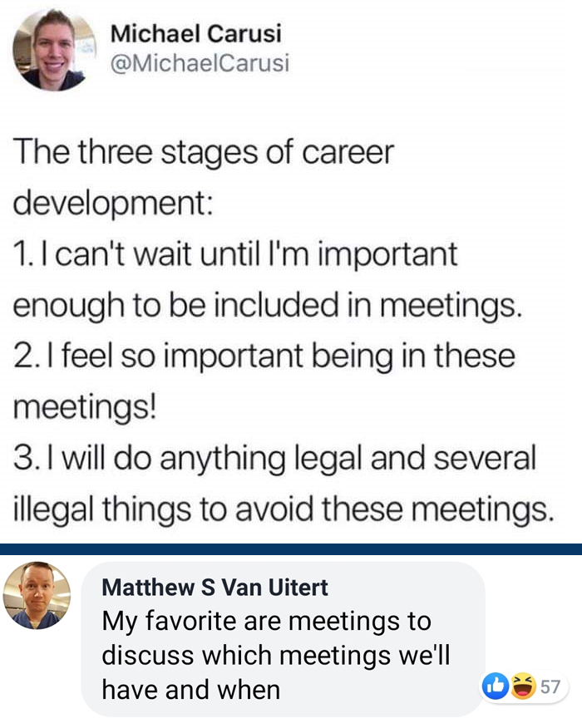This screenshot has width=582, height=728.
Task: Click "illegal things to avoid these meetings."
Action: [x=283, y=509]
